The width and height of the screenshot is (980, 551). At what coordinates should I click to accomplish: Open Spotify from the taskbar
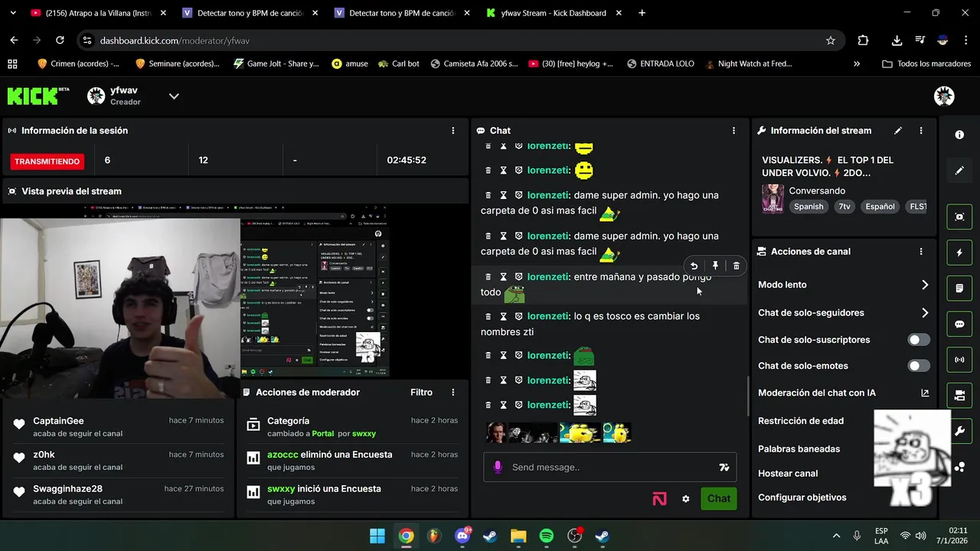coord(547,536)
